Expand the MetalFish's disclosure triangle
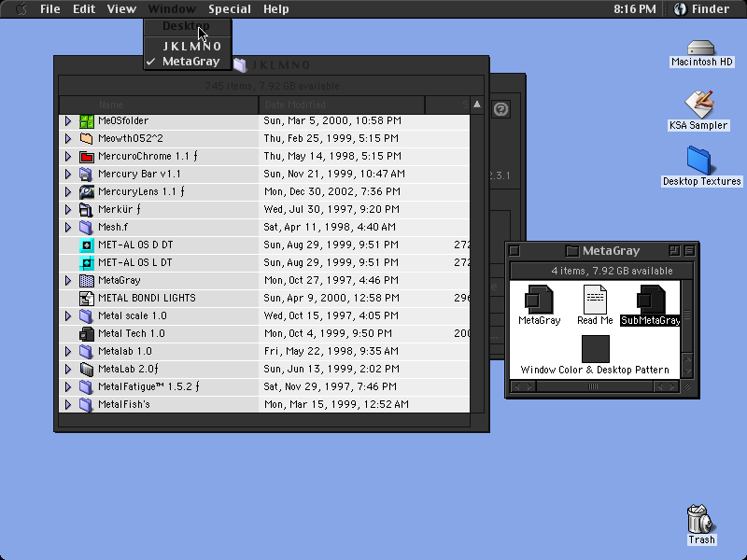747x560 pixels. pos(68,404)
